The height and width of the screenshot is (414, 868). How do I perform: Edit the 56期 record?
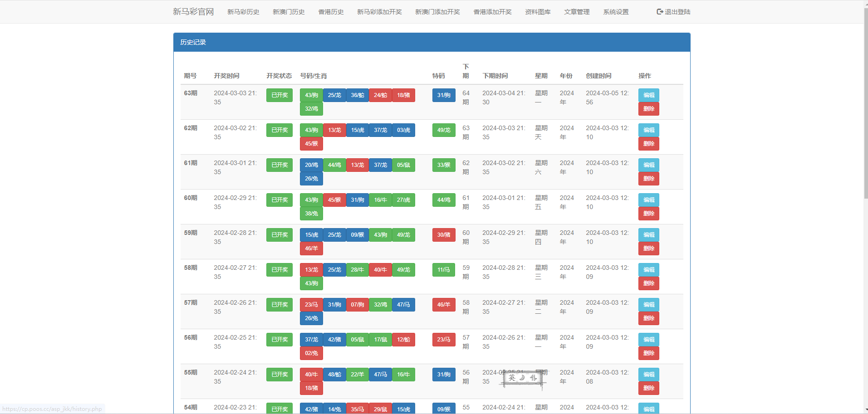pyautogui.click(x=648, y=340)
